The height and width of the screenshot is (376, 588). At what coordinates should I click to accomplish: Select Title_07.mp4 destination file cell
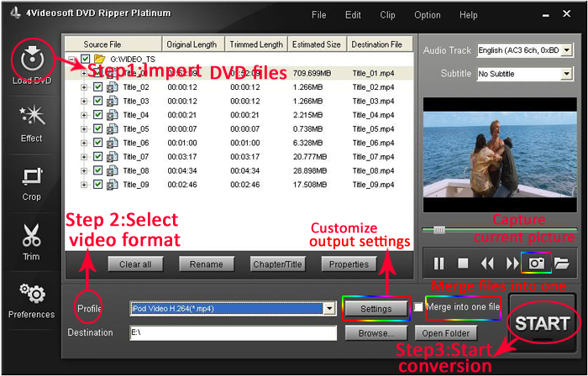(374, 157)
